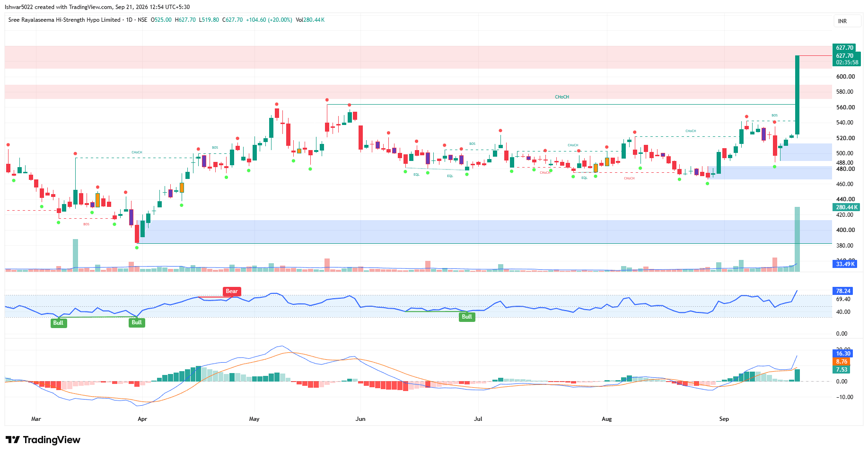Image resolution: width=868 pixels, height=454 pixels.
Task: Click the latest tall green breakout candle
Action: pyautogui.click(x=798, y=95)
